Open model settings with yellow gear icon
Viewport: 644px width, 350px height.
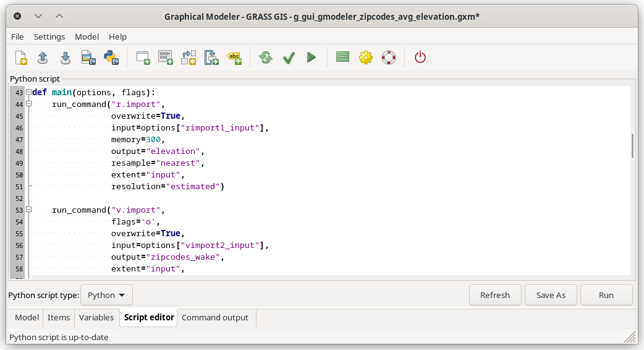pyautogui.click(x=366, y=58)
